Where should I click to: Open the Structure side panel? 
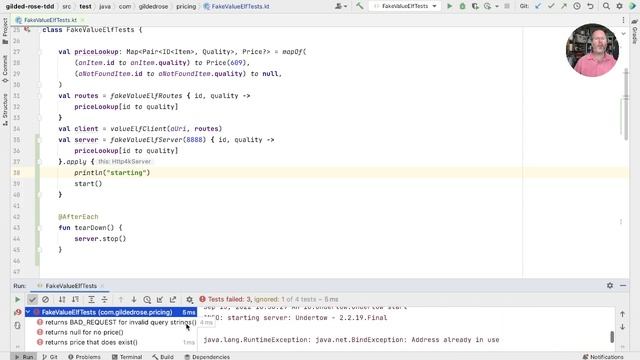click(x=5, y=109)
